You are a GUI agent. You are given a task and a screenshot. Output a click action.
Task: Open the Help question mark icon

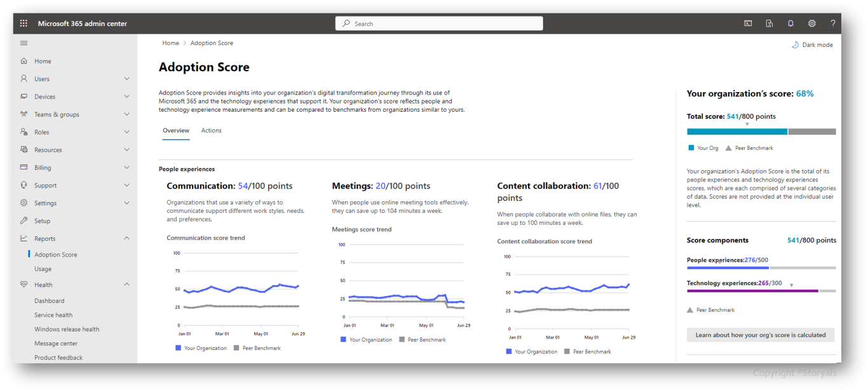pos(832,23)
